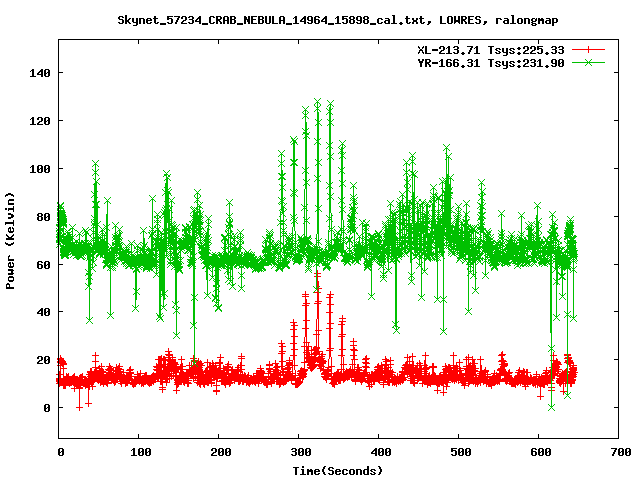Viewport: 640px width, 480px height.
Task: Click the x-axis tick label 700
Action: tap(621, 452)
